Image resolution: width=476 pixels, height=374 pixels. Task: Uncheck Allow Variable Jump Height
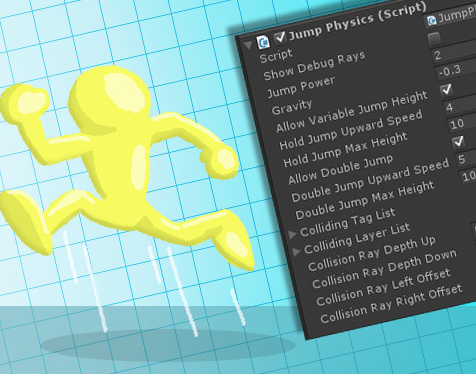pyautogui.click(x=446, y=89)
